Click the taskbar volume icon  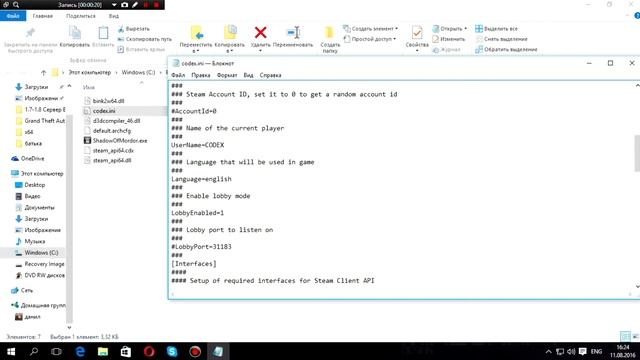pyautogui.click(x=571, y=351)
